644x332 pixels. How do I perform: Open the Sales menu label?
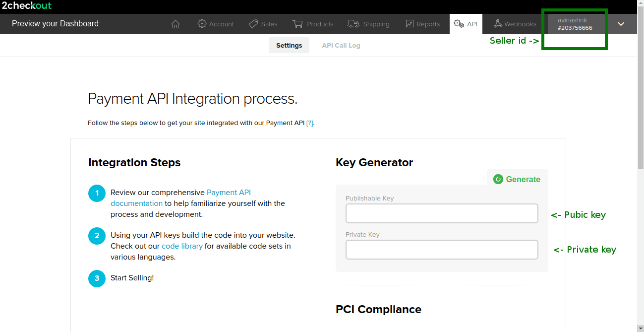(x=269, y=24)
